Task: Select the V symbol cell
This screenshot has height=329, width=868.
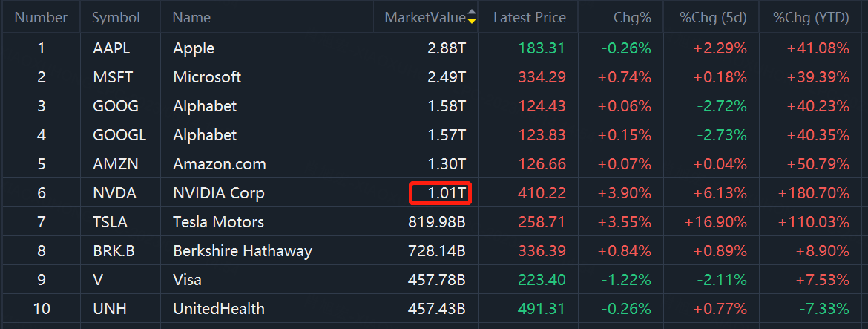Action: [98, 280]
